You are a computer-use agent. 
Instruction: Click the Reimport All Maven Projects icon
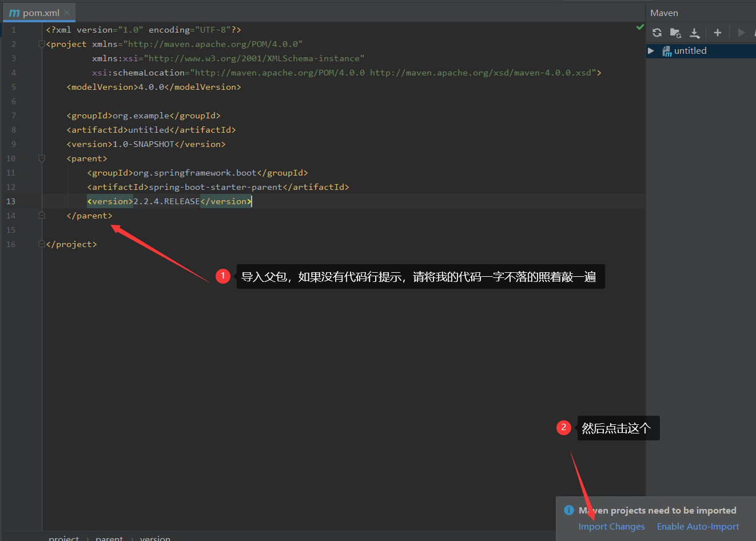click(657, 33)
